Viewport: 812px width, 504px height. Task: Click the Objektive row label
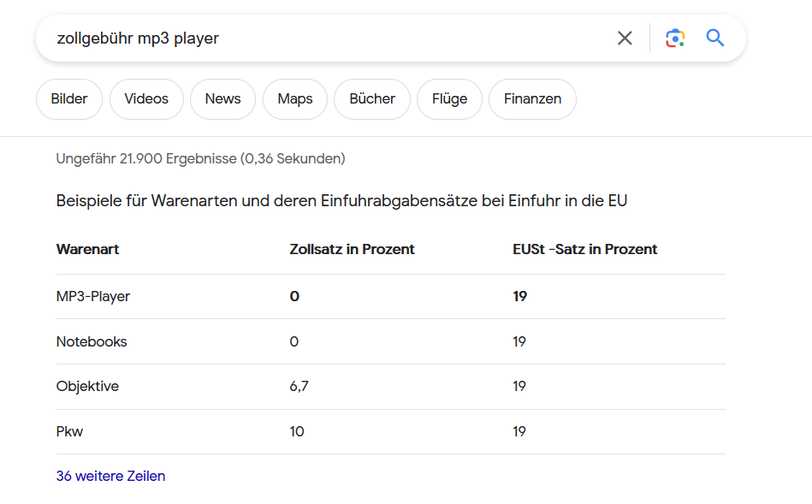87,387
